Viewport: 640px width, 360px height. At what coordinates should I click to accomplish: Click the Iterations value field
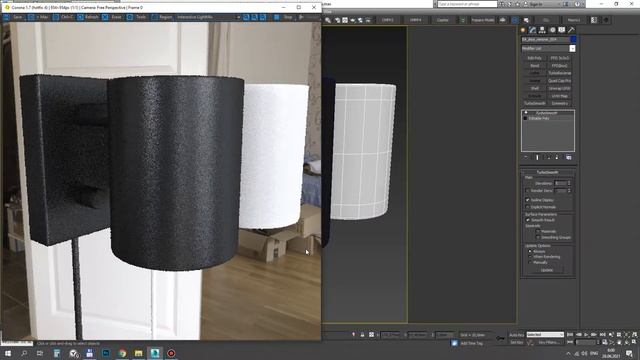click(560, 183)
